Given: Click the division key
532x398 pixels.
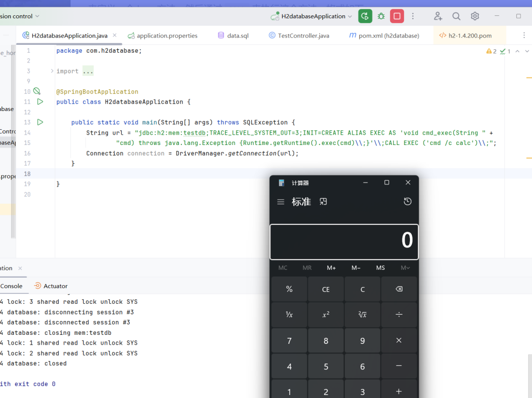Looking at the screenshot, I should pyautogui.click(x=399, y=315).
